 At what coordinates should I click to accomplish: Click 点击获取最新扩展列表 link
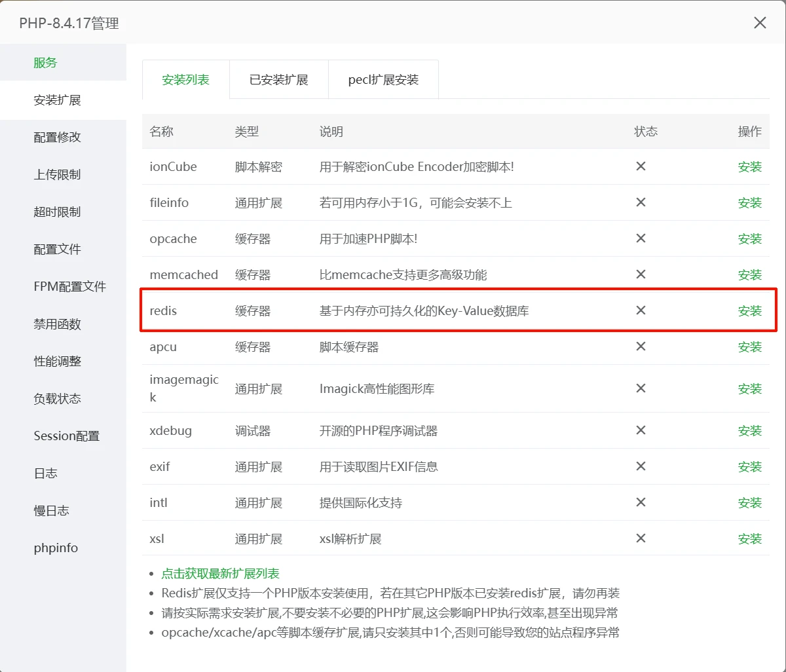(x=220, y=574)
